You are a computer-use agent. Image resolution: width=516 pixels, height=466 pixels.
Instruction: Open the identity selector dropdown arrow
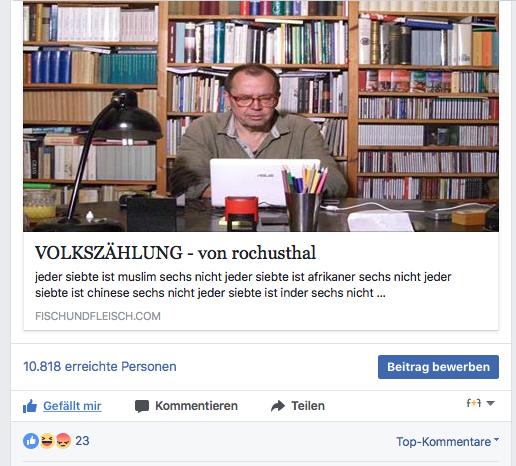pos(490,403)
